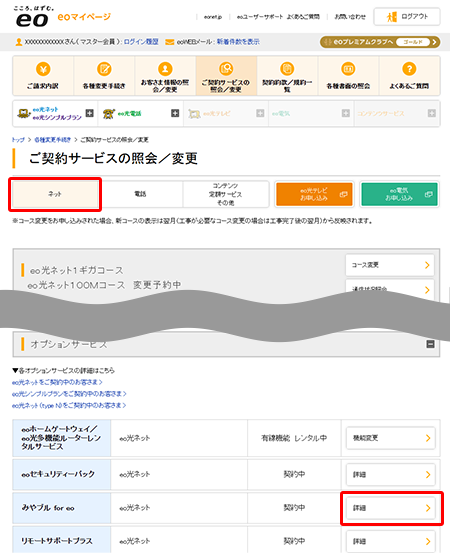Open eo光ネット(type N)をご契約中のお客さま link
Viewport: 450px width, 553px height.
pyautogui.click(x=69, y=406)
